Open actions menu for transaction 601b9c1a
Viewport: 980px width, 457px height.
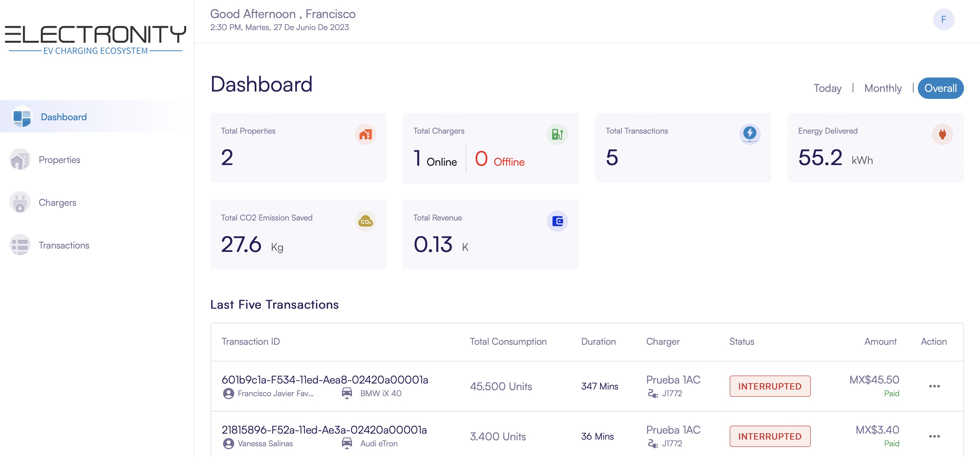(934, 386)
